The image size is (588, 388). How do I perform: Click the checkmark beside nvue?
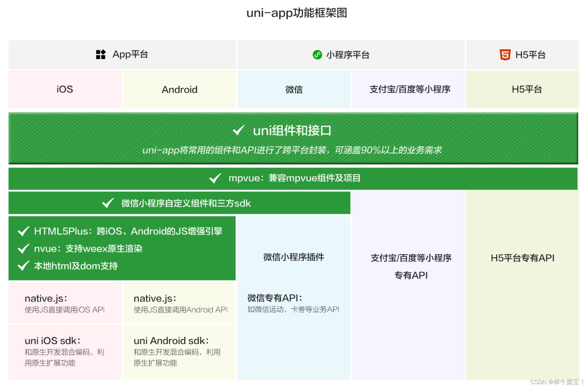[23, 248]
